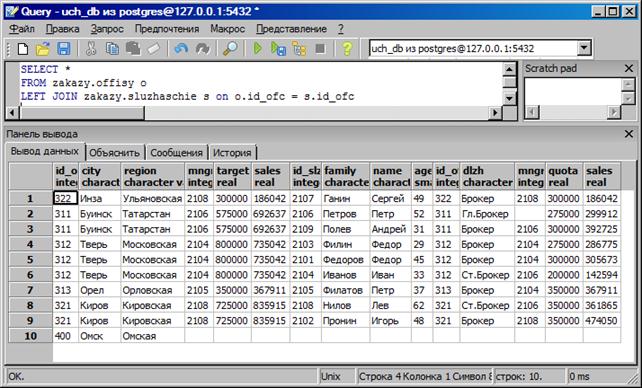
Task: Switch to the Сообщения tab
Action: 176,153
